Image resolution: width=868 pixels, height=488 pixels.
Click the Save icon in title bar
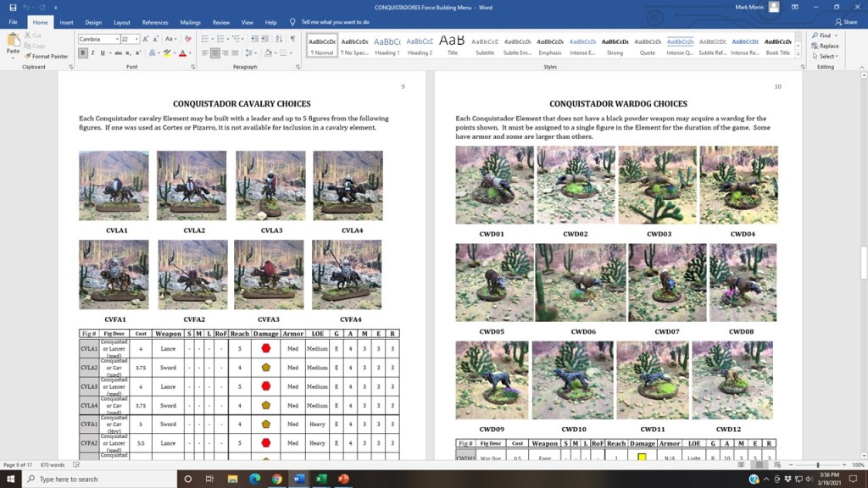pyautogui.click(x=13, y=7)
